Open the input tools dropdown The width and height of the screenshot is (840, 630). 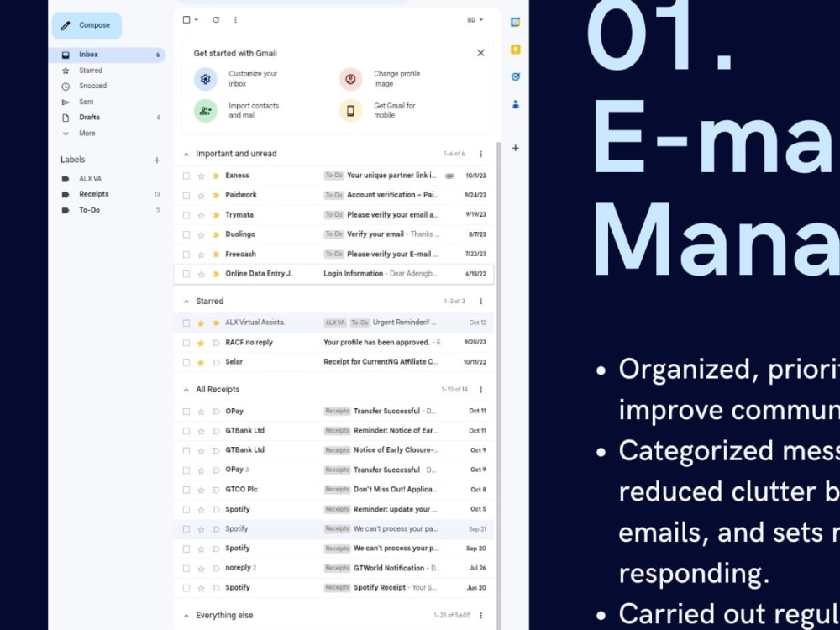pos(475,20)
